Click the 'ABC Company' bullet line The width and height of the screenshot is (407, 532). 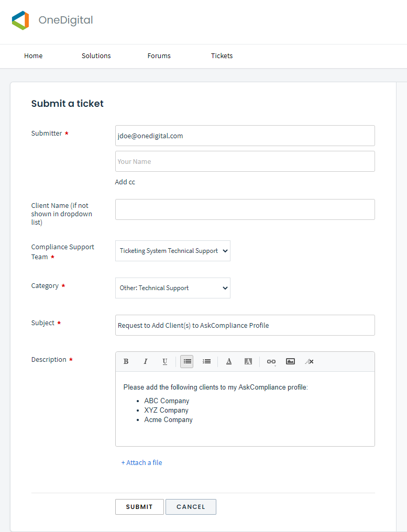tap(167, 401)
